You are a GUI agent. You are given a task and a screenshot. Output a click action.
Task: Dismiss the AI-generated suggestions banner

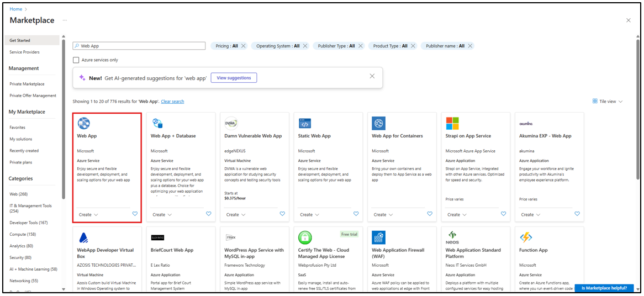372,76
